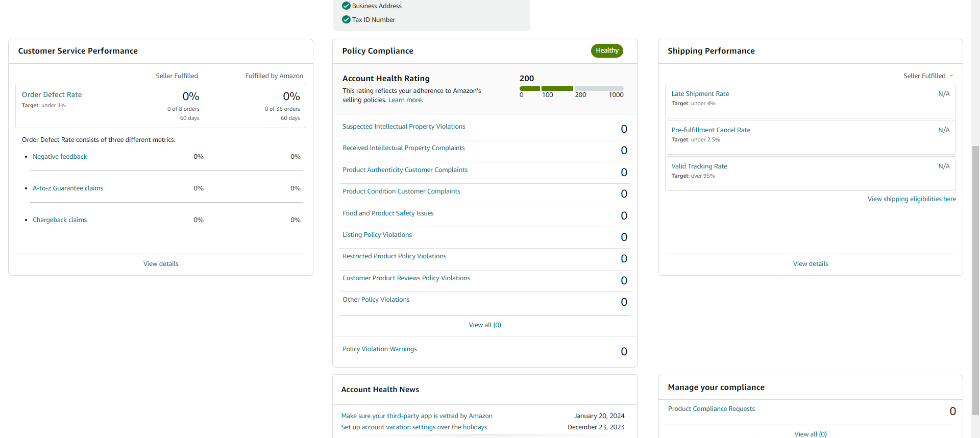Click the Healthy status badge
The image size is (980, 438).
point(607,51)
